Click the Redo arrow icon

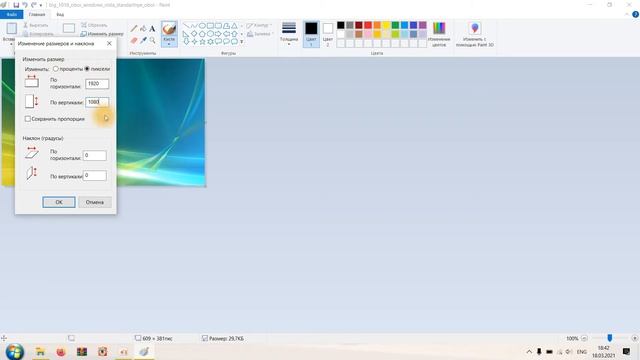(x=33, y=5)
